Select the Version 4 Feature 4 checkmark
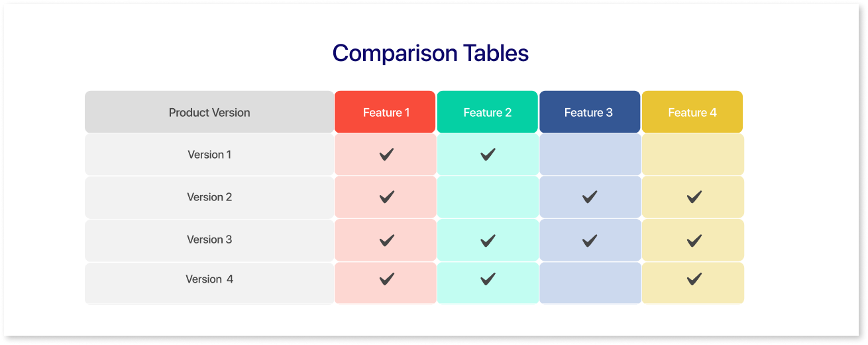 694,279
